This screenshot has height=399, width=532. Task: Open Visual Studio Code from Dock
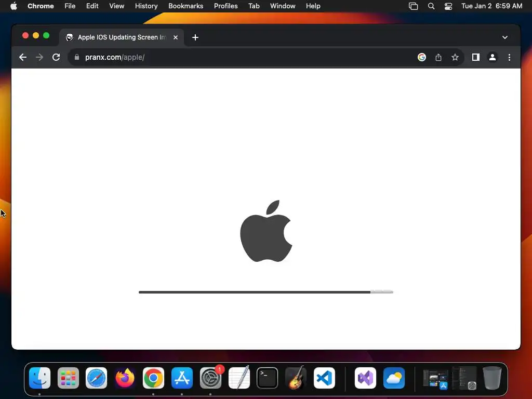tap(324, 378)
